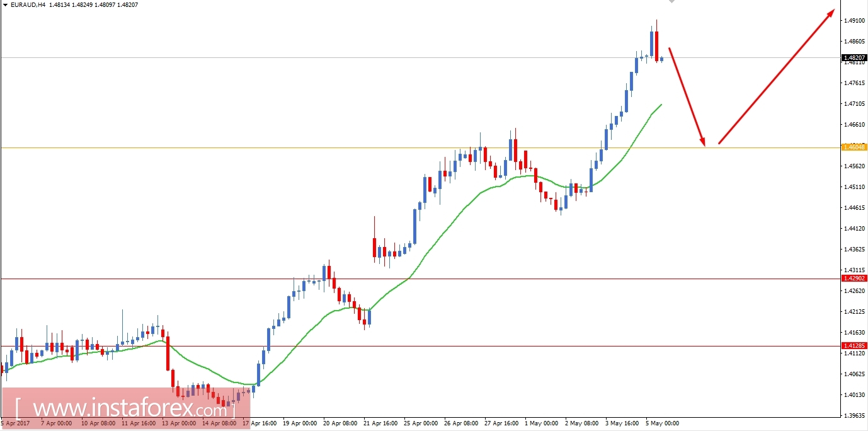Click time axis label 5 Apr 2017
868x431 pixels.
15,423
